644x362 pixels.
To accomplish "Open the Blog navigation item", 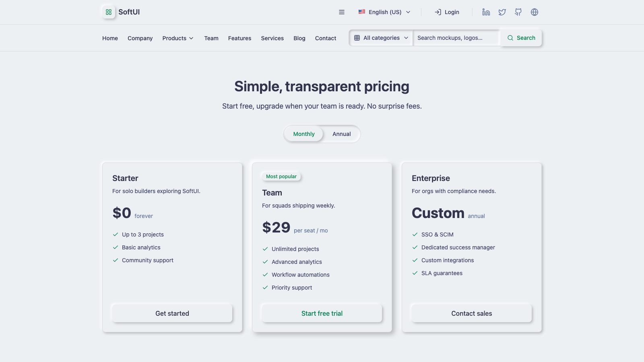I will [x=299, y=38].
